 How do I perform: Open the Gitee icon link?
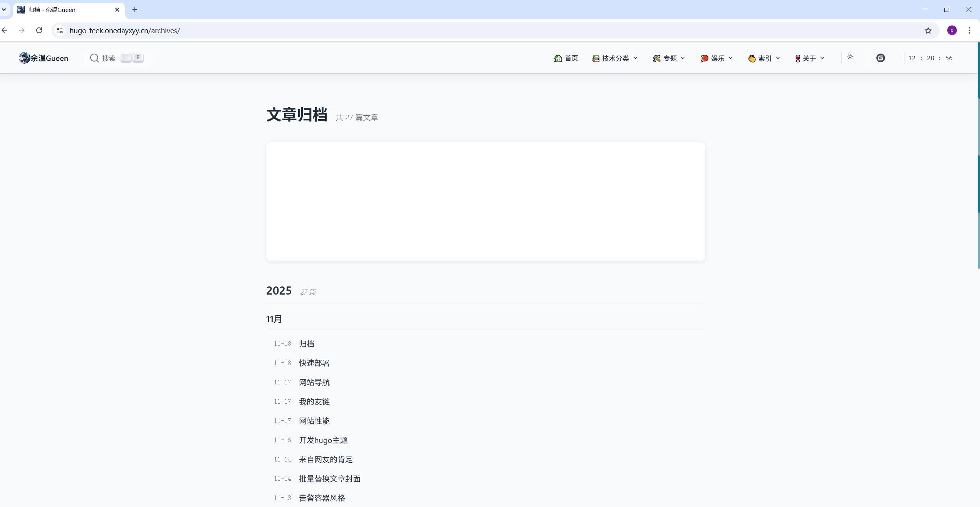(881, 58)
